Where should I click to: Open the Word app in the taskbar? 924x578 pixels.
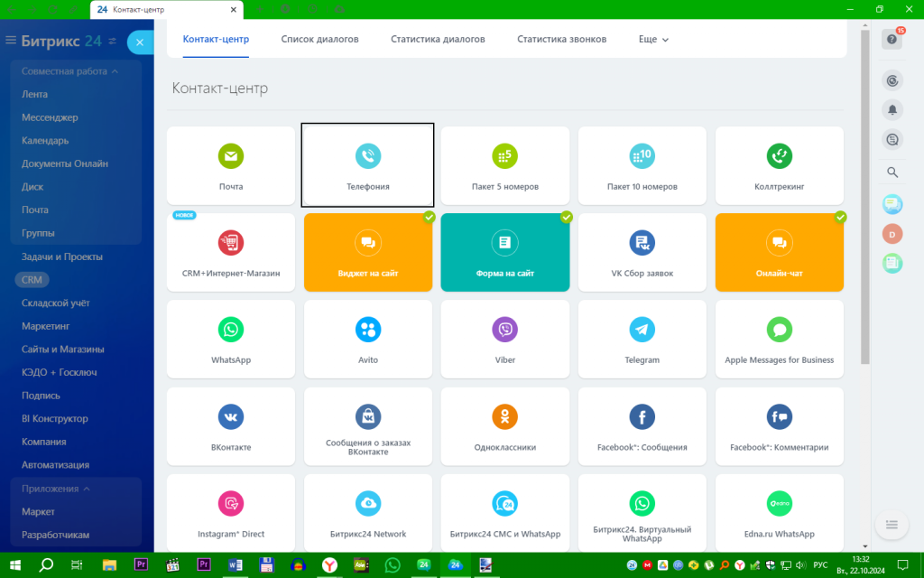pos(236,565)
